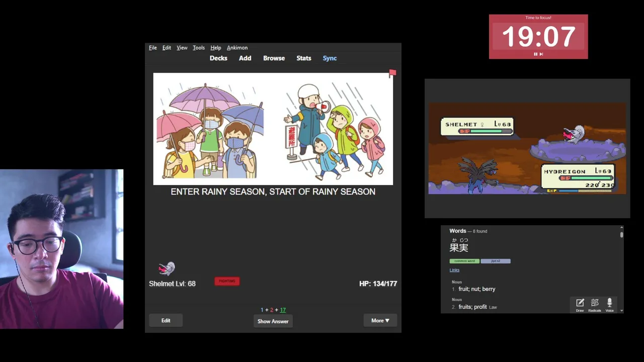Image resolution: width=644 pixels, height=362 pixels.
Task: Open the Help menu
Action: pos(216,48)
